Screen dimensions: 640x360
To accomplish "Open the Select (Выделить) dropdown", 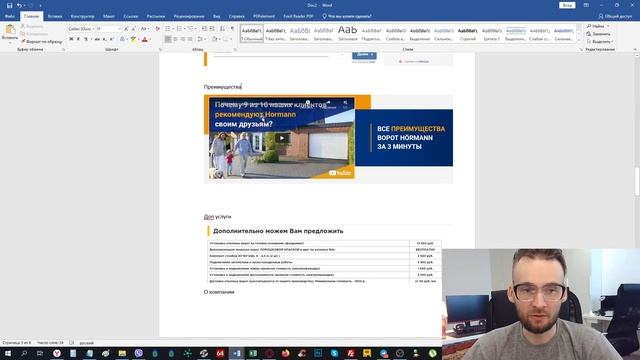I will [x=600, y=42].
